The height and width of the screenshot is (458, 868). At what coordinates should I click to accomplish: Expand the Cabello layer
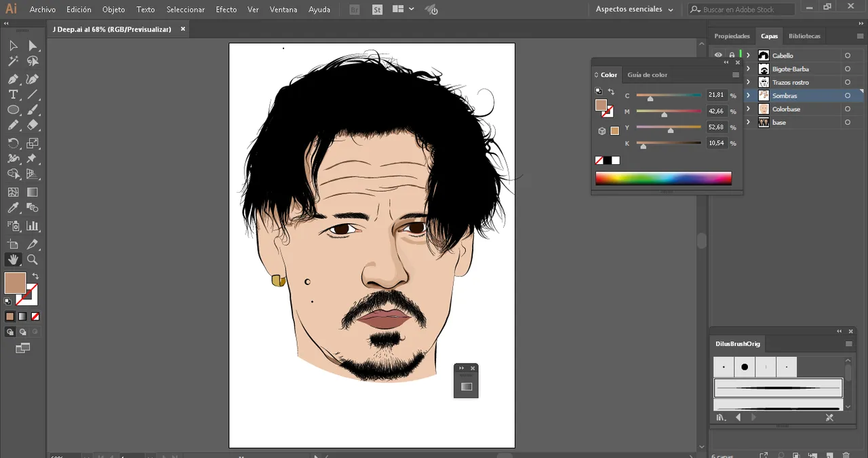coord(749,56)
